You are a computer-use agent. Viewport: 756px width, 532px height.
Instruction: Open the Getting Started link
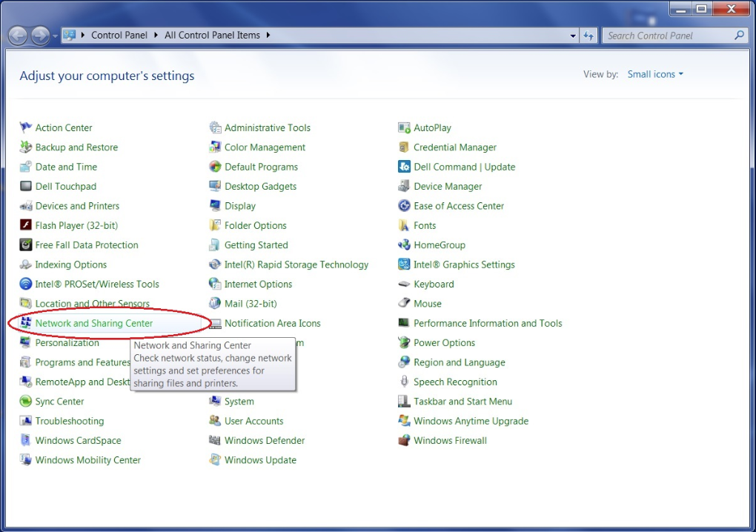[256, 245]
